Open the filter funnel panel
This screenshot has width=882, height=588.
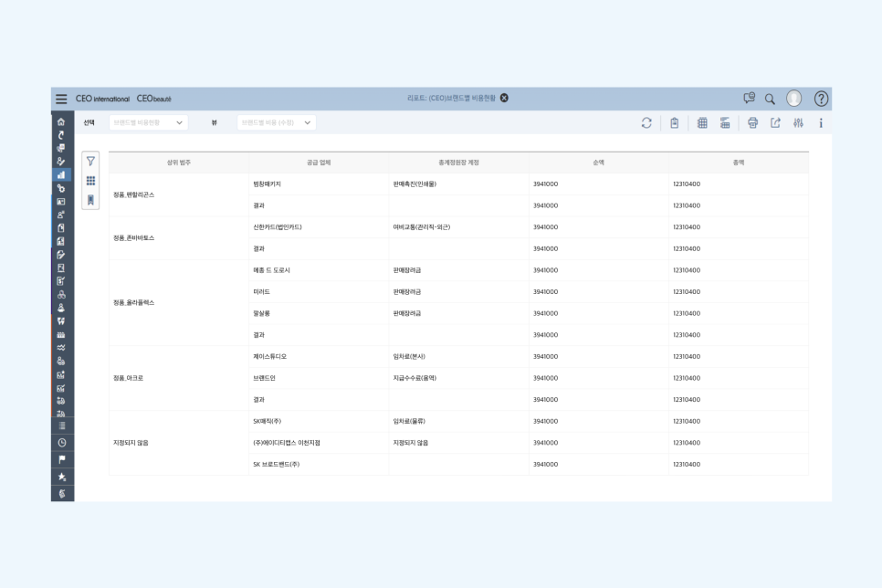(90, 162)
